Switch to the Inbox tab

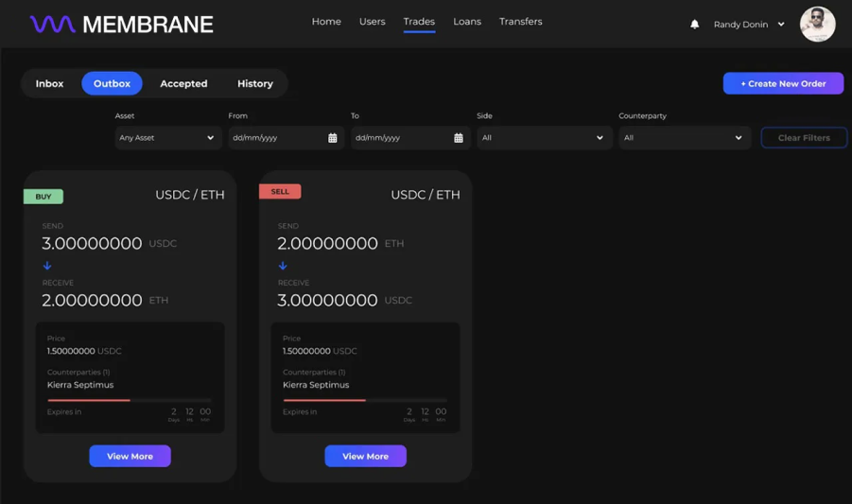click(x=50, y=84)
